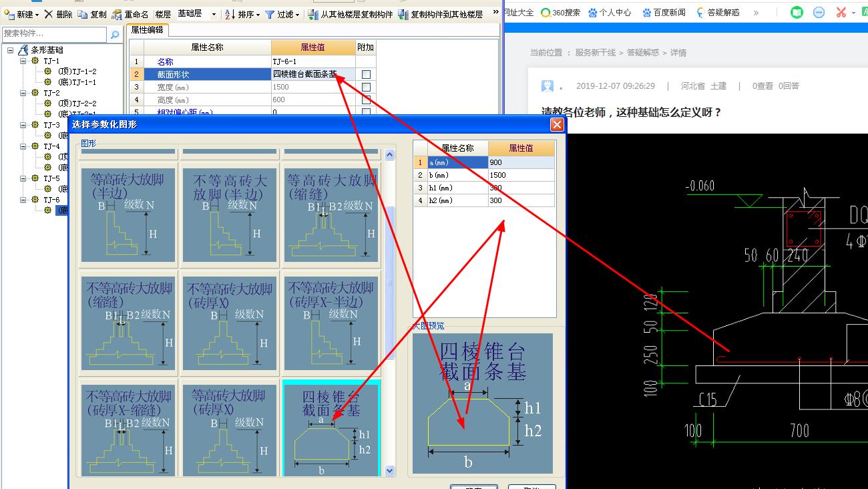Screen dimensions: 868x489
Task: Open the 服务新干线 breadcrumb link
Action: coord(596,53)
